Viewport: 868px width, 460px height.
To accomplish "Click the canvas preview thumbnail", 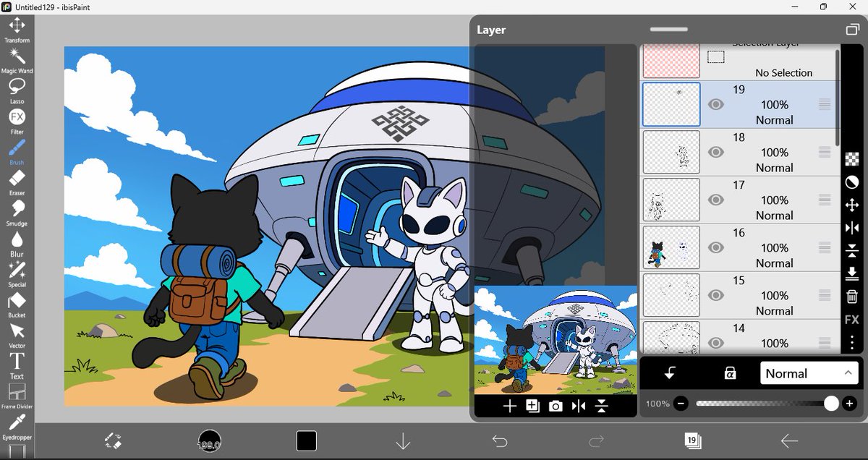I will tap(556, 341).
